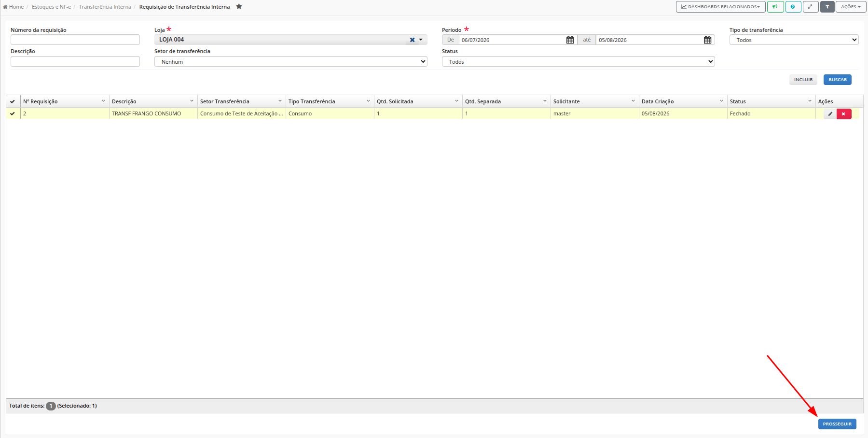Toggle the filter funnel icon
The image size is (868, 438).
click(x=827, y=7)
